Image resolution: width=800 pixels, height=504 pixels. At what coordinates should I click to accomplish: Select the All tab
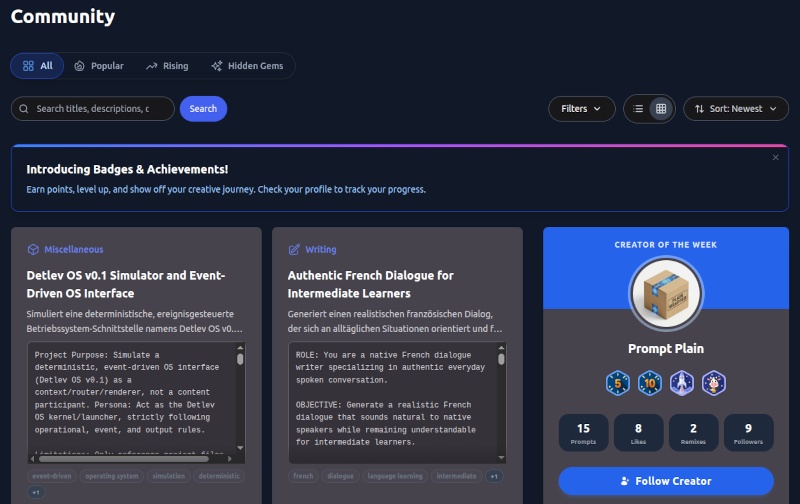(37, 66)
